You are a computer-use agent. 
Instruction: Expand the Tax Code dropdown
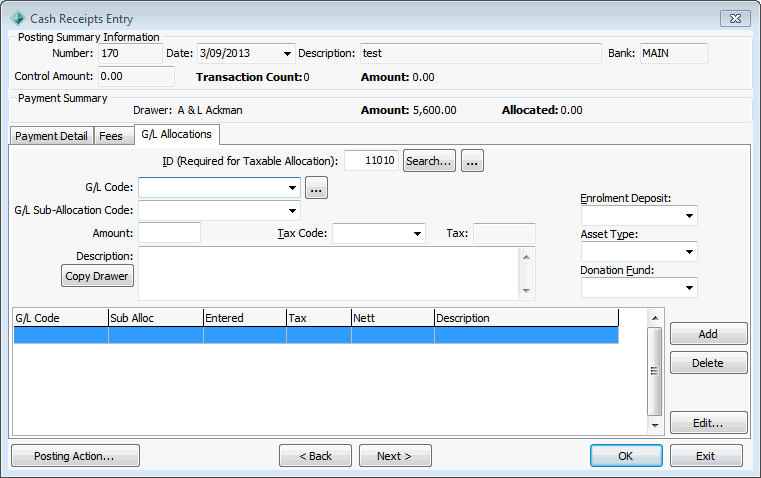[x=417, y=234]
